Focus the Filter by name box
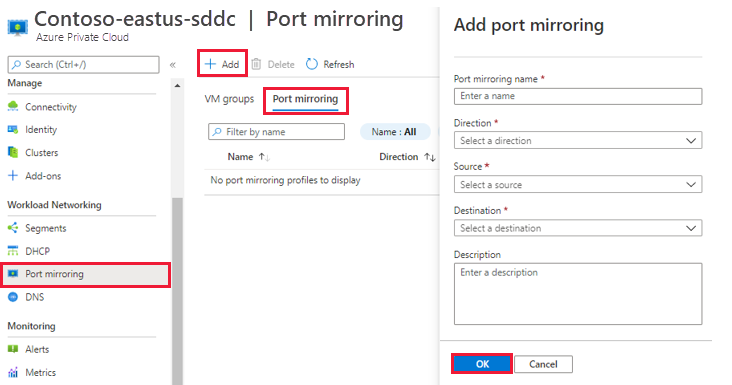Screen dimensions: 732x385 (276, 132)
